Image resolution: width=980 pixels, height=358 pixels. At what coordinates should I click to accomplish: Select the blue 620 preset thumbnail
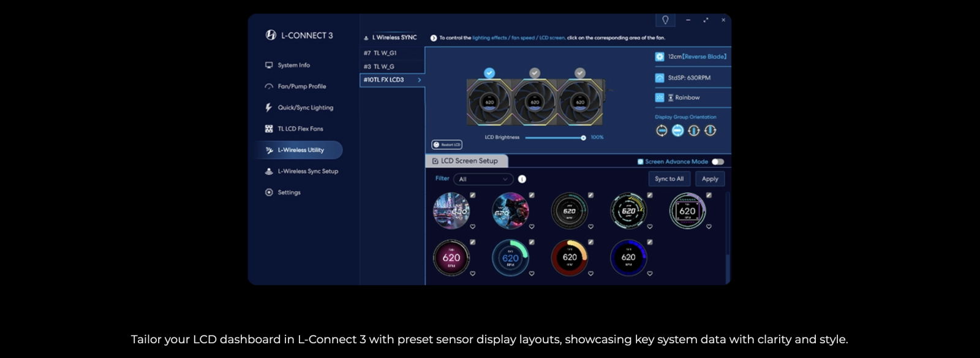tap(628, 257)
